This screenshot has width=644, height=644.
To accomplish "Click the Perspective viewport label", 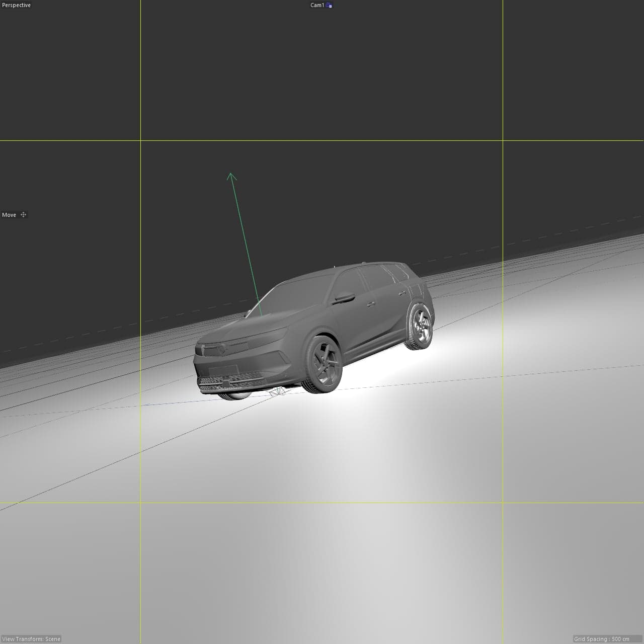I will 16,5.
